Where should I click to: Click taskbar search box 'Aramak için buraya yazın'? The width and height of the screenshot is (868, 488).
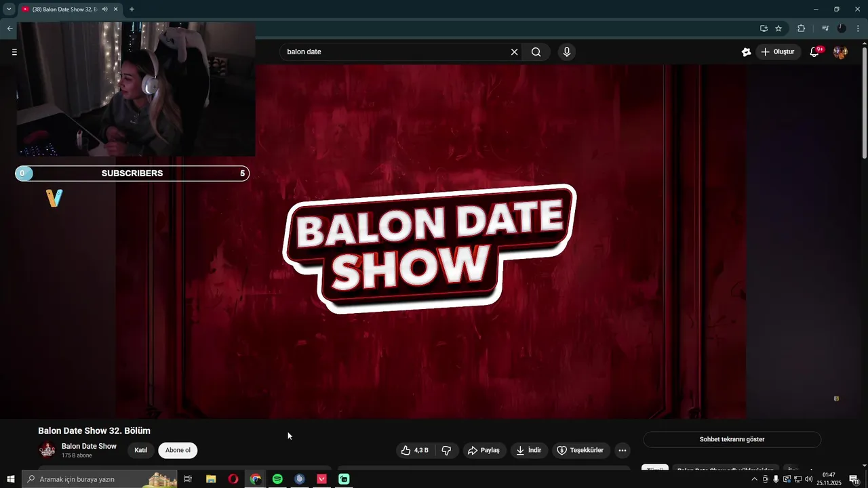tap(100, 479)
